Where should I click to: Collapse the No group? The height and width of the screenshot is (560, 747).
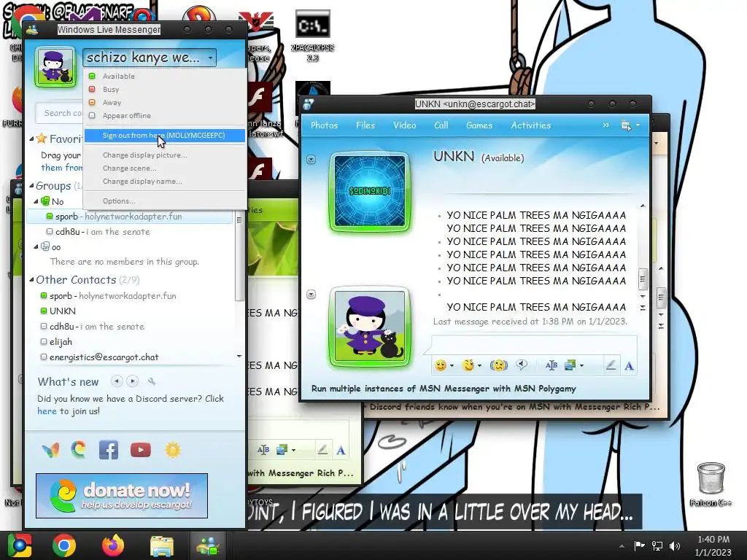tap(36, 201)
